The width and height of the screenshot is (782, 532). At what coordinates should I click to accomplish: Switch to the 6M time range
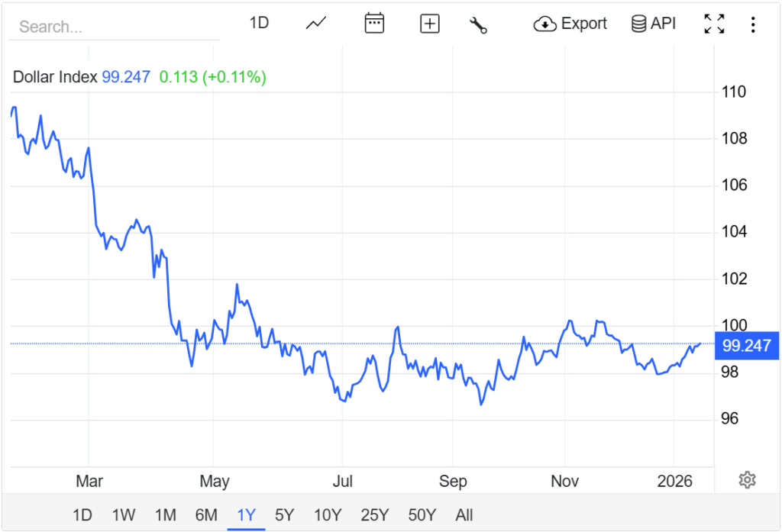click(206, 514)
